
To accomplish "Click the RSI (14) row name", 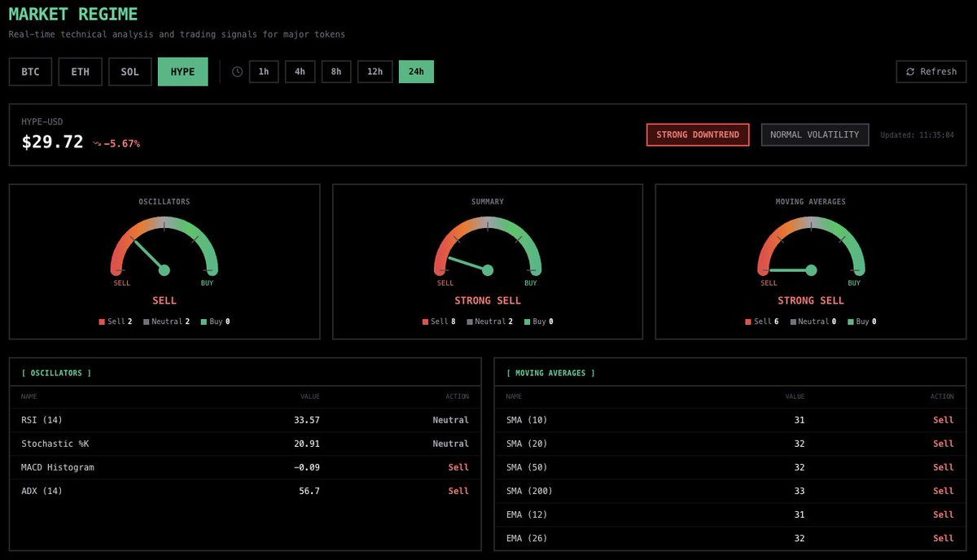I will (42, 420).
